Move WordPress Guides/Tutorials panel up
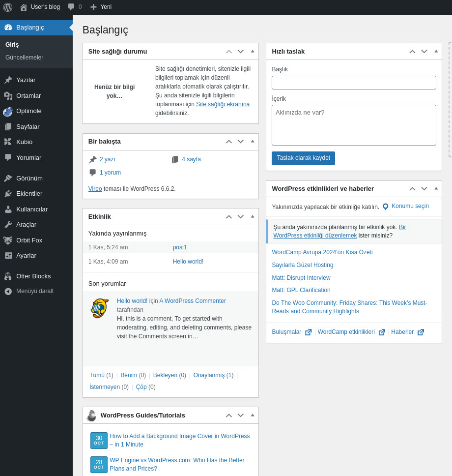The width and height of the screenshot is (452, 476). (228, 415)
